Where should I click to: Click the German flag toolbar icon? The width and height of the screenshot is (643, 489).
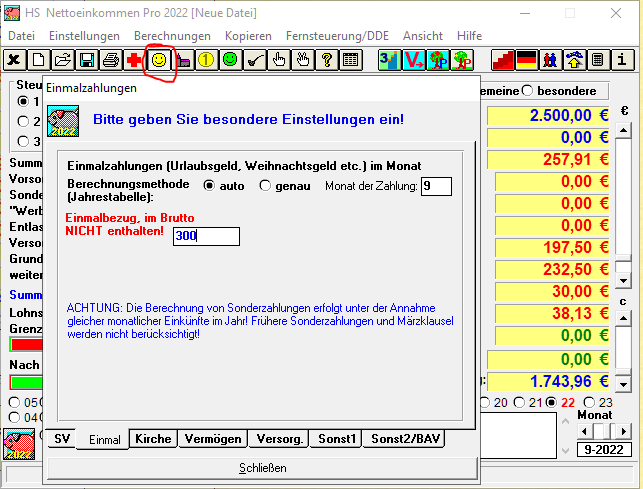526,60
